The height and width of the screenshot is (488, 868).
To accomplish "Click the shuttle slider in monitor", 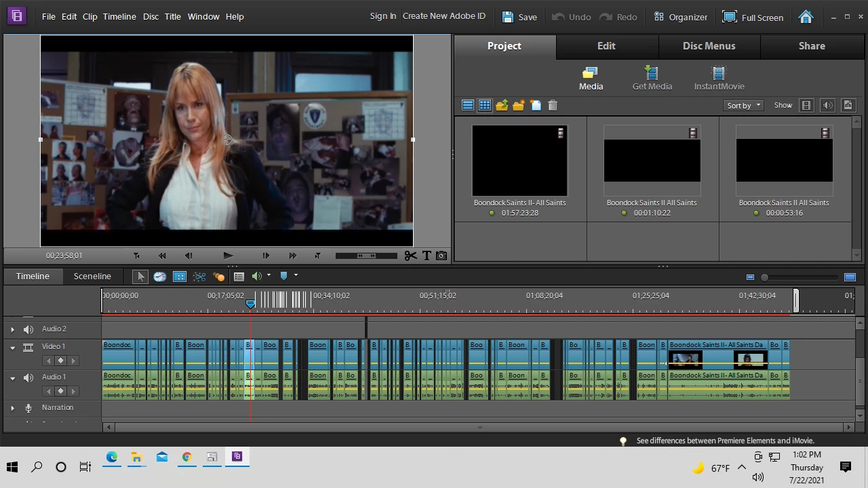I will click(x=366, y=256).
